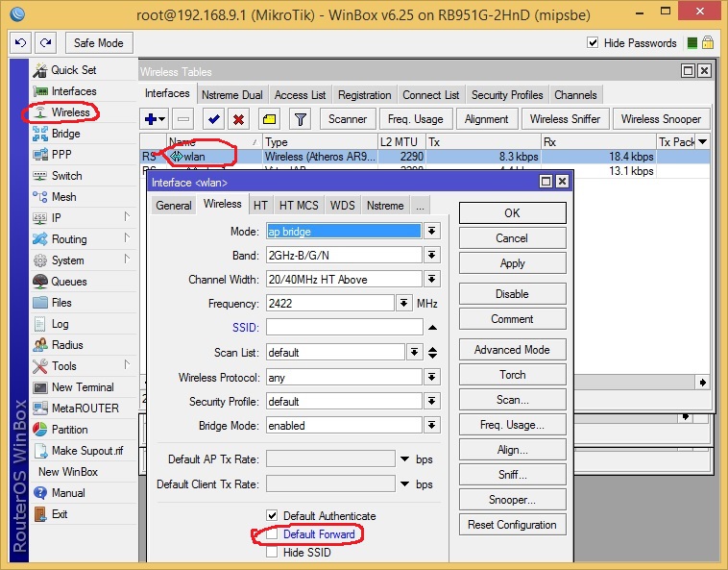Toggle the Hide Passwords checkbox

tap(593, 42)
